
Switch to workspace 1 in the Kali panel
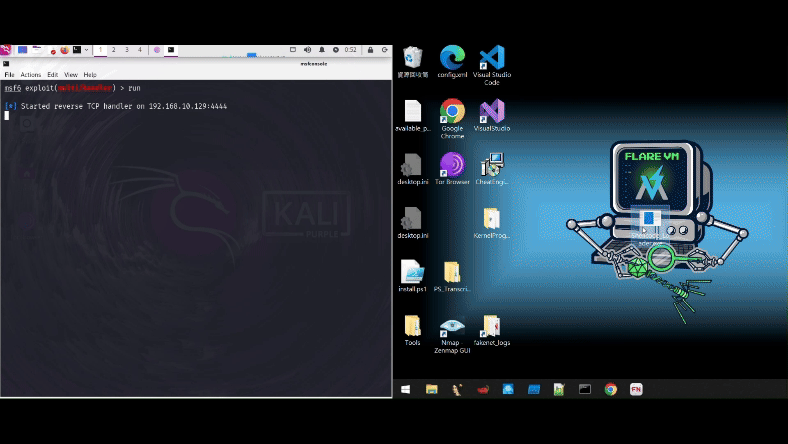(101, 50)
